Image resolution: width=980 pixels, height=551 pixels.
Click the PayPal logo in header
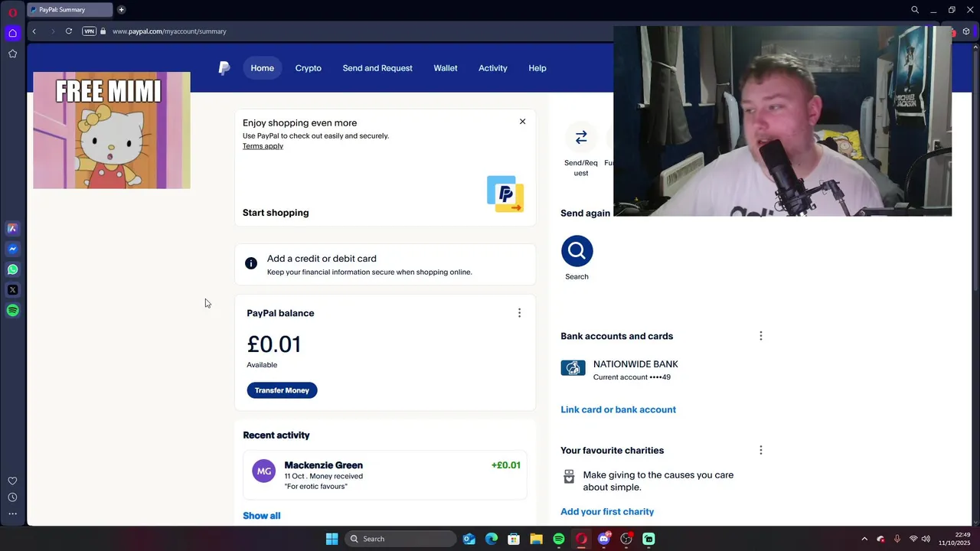coord(224,68)
